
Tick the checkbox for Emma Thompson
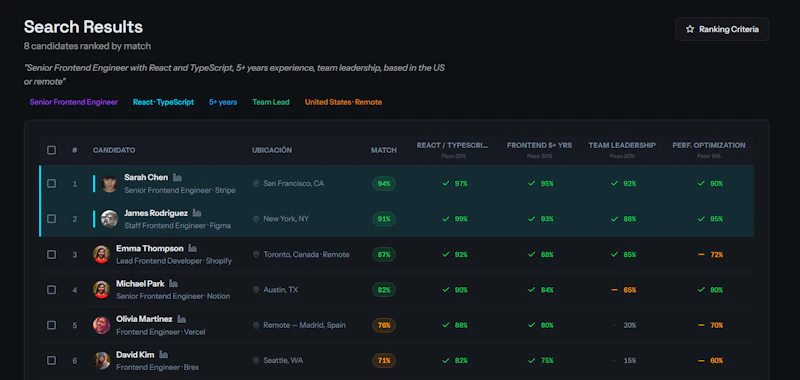tap(52, 254)
